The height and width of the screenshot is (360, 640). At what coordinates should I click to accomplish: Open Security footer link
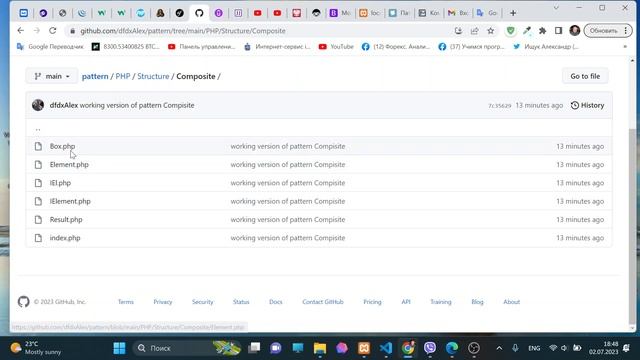pyautogui.click(x=202, y=302)
